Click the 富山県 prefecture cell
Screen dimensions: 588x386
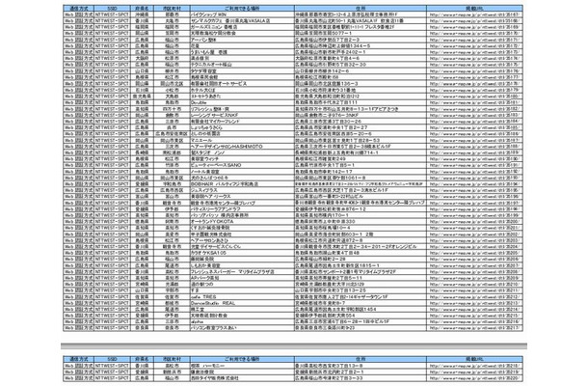[142, 197]
